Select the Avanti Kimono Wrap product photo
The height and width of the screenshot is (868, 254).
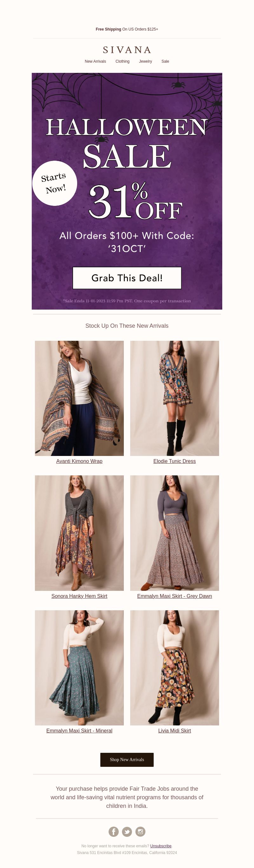[79, 398]
